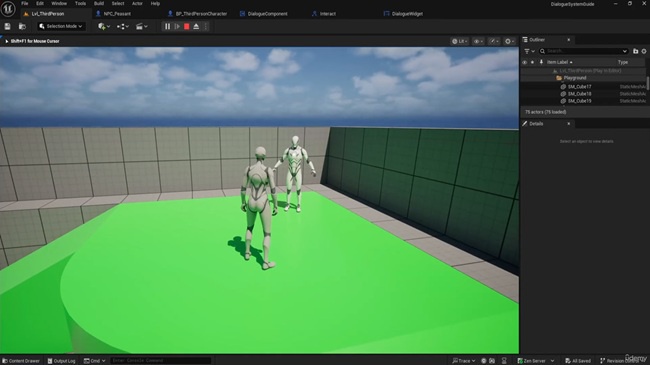
Task: Open the Zen Server status dropdown
Action: pos(535,361)
